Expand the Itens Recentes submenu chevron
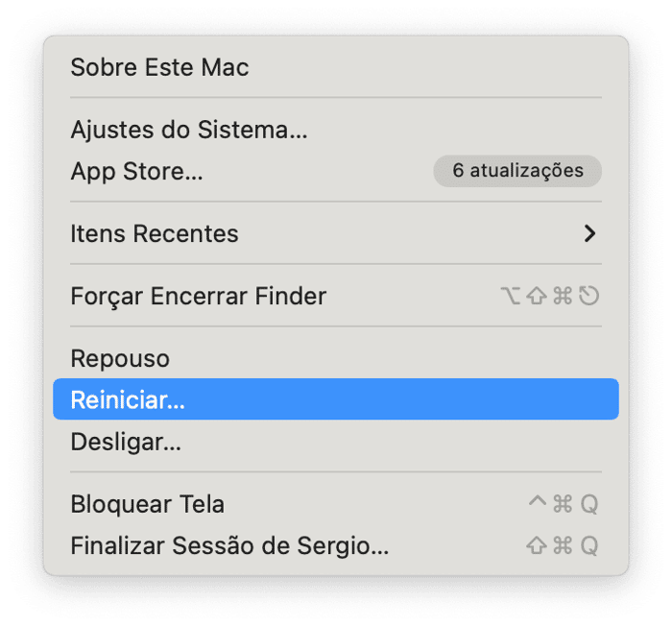 pos(589,233)
